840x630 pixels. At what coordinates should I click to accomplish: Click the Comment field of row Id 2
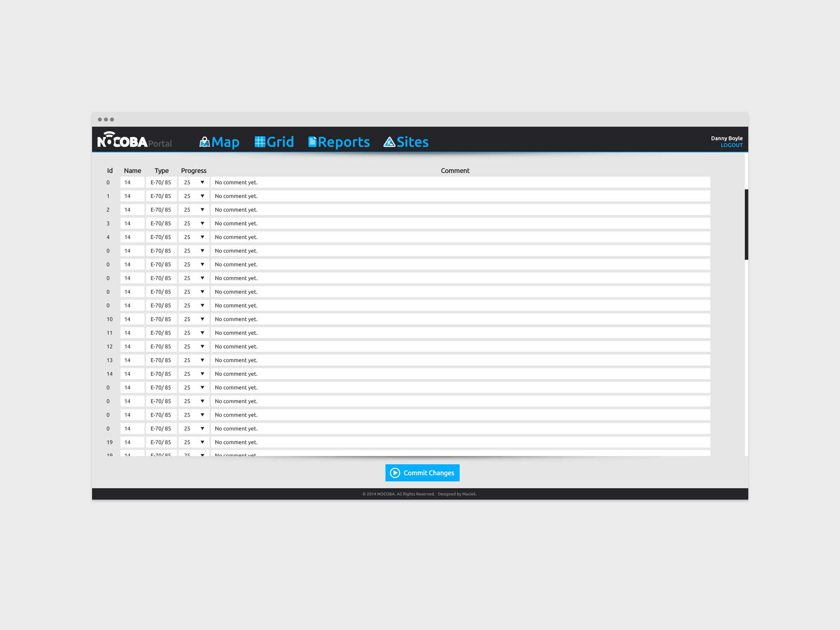click(460, 210)
